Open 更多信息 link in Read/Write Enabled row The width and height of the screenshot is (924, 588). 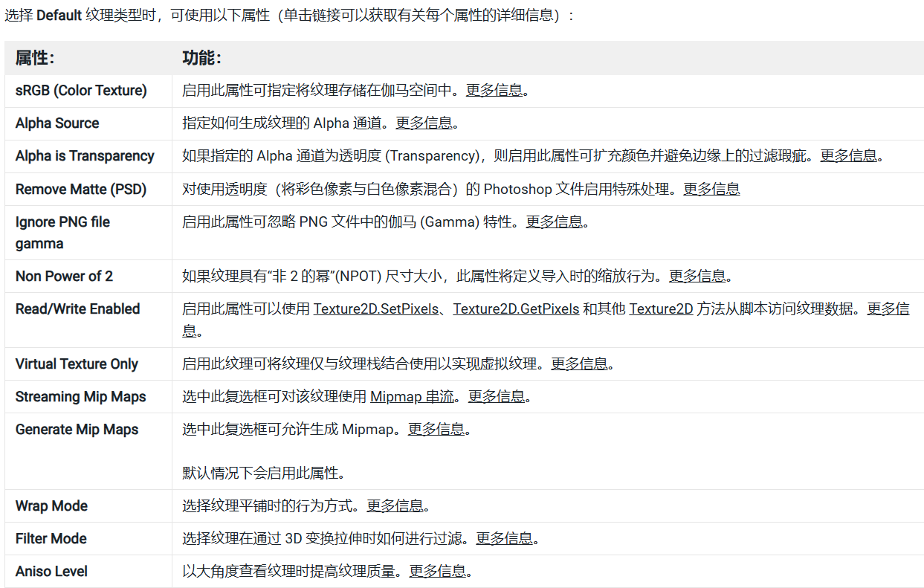pyautogui.click(x=888, y=309)
